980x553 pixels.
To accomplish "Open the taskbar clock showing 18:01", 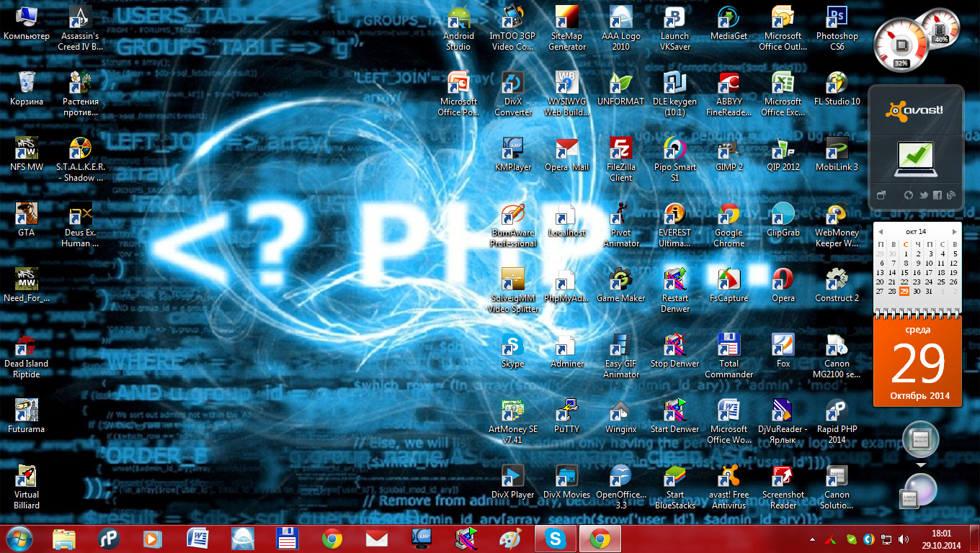I will pyautogui.click(x=941, y=539).
